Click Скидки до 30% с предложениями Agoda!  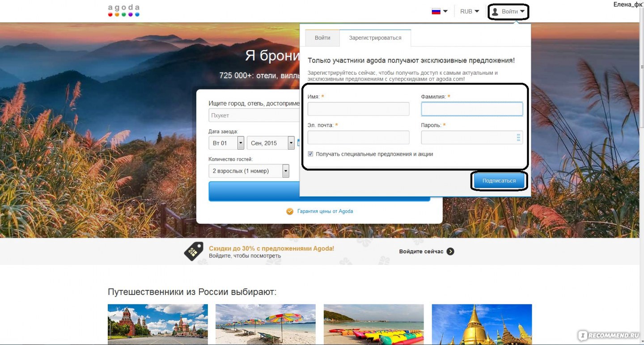click(271, 248)
